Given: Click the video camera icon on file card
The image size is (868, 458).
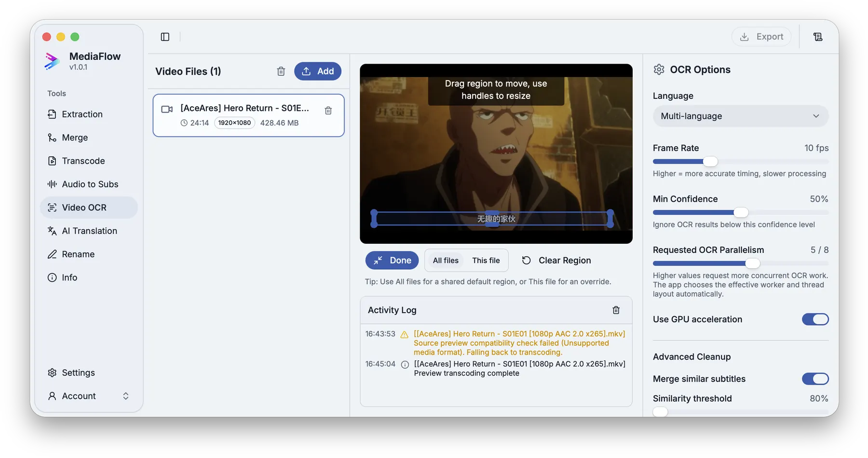Looking at the screenshot, I should (x=167, y=109).
